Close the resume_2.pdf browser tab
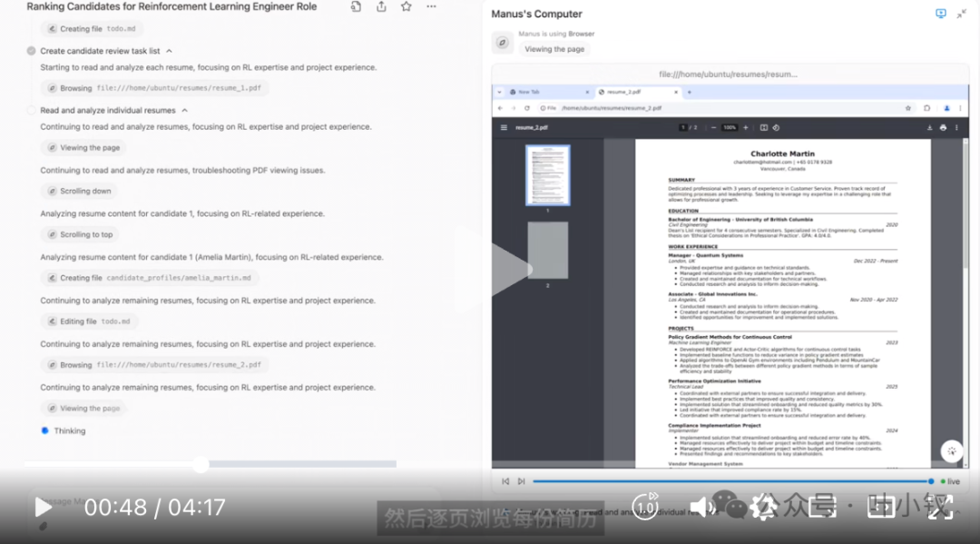 click(676, 92)
